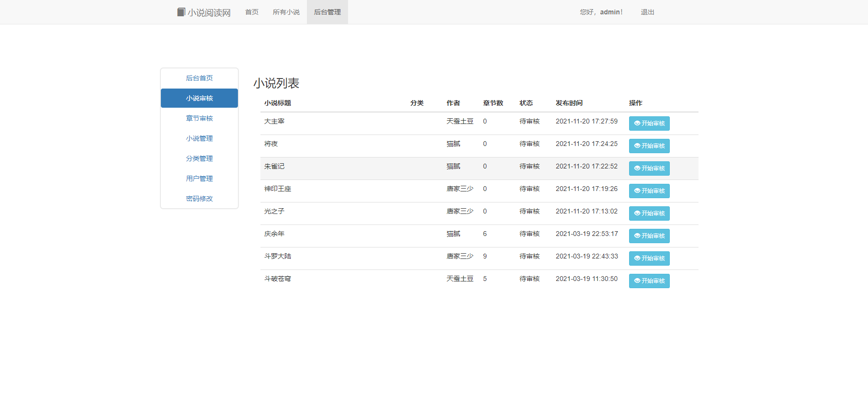Viewport: 868px width, 415px height.
Task: Click timestamp 2021-11-20 17:24:25
Action: [586, 144]
